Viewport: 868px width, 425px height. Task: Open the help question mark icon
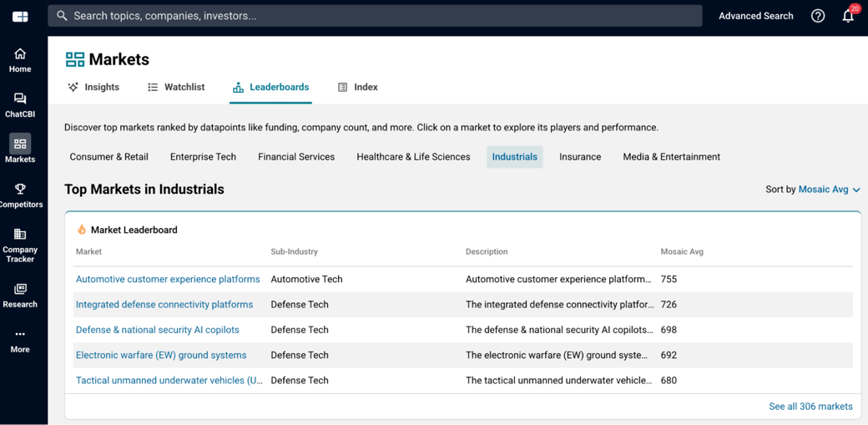click(818, 16)
